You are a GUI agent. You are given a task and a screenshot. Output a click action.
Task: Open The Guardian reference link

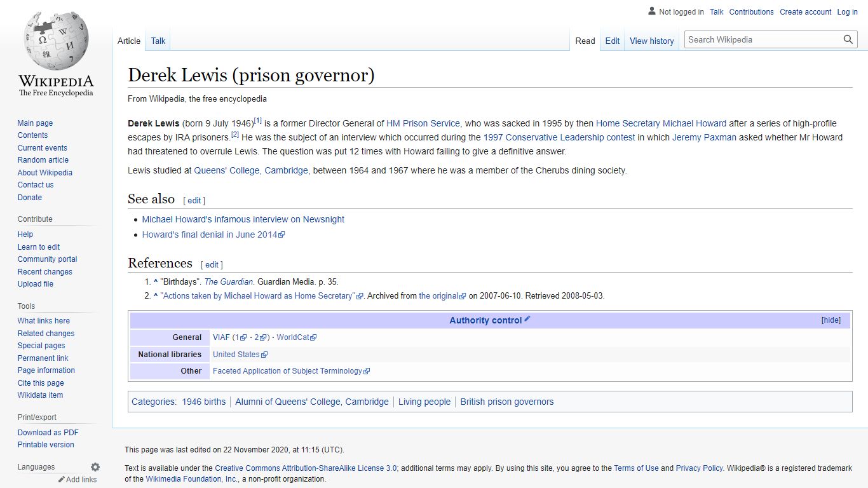[229, 281]
